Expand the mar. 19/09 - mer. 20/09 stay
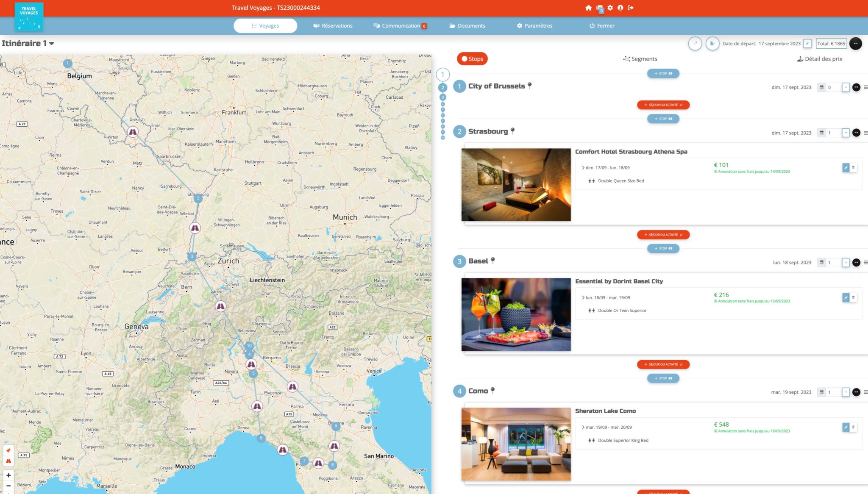The width and height of the screenshot is (868, 494). pos(583,427)
